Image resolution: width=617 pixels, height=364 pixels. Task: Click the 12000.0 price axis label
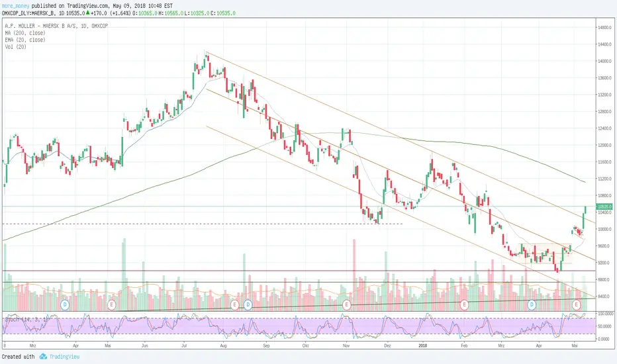click(604, 145)
